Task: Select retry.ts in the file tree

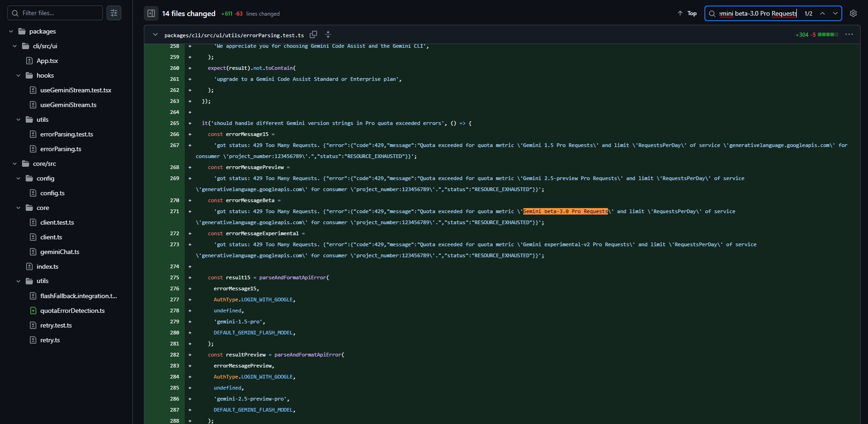Action: coord(50,340)
